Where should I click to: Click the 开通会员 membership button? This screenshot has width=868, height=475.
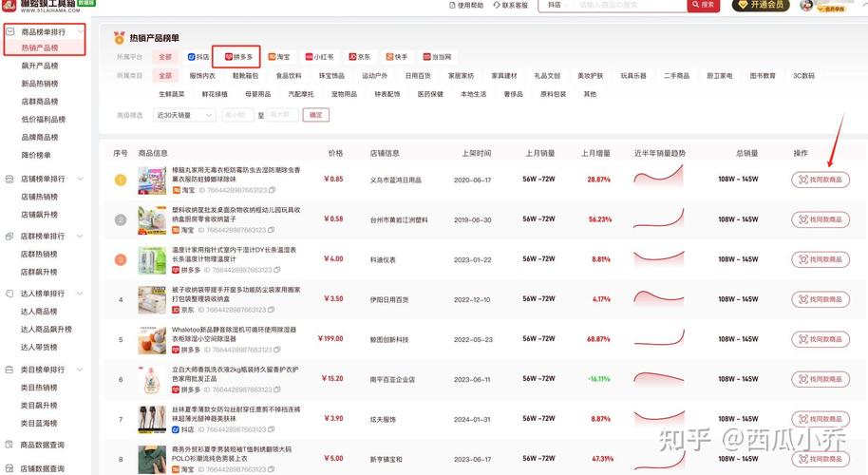(x=761, y=5)
